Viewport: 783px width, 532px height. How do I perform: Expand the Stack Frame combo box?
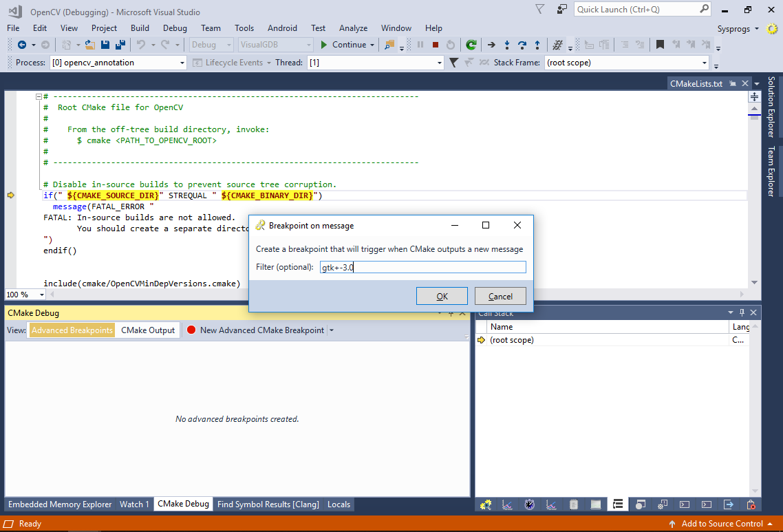click(704, 63)
